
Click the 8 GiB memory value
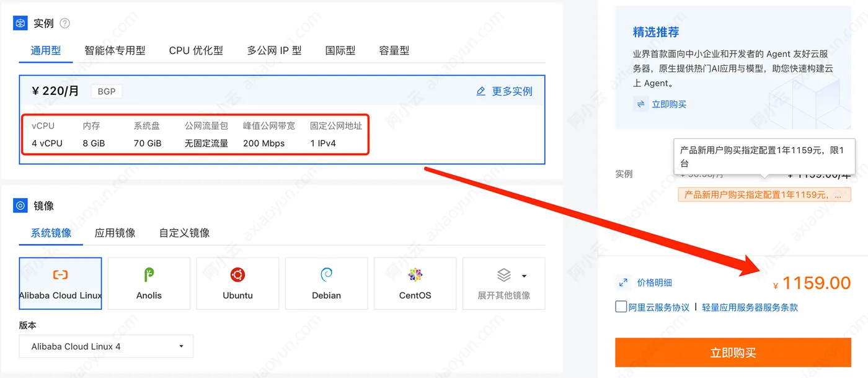point(94,143)
